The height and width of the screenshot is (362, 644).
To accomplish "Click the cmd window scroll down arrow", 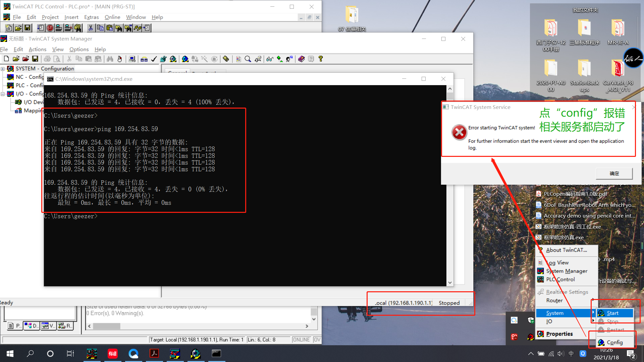I will (450, 283).
